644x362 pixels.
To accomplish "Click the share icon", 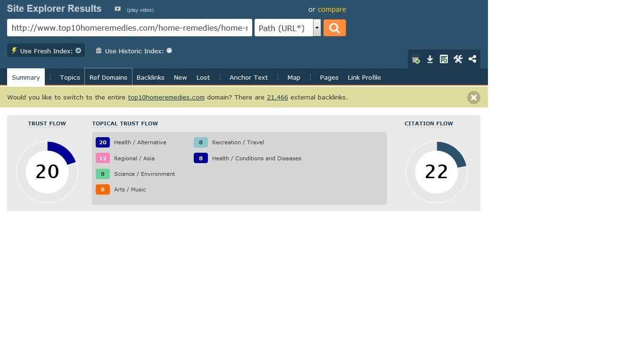I will [x=472, y=59].
